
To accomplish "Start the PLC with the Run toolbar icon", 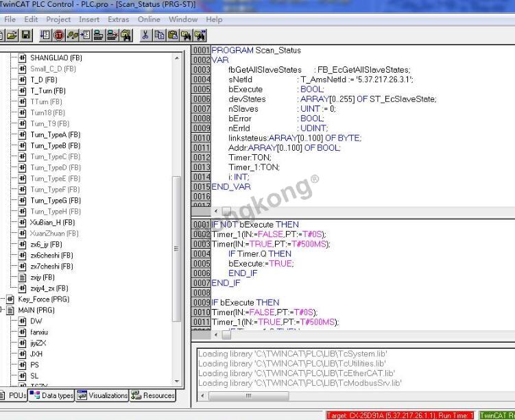I will (x=45, y=35).
